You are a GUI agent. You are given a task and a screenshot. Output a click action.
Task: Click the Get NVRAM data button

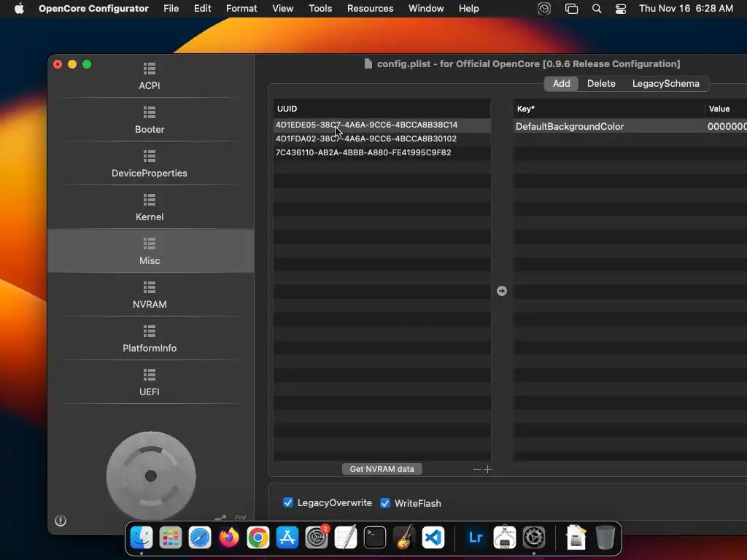point(382,469)
